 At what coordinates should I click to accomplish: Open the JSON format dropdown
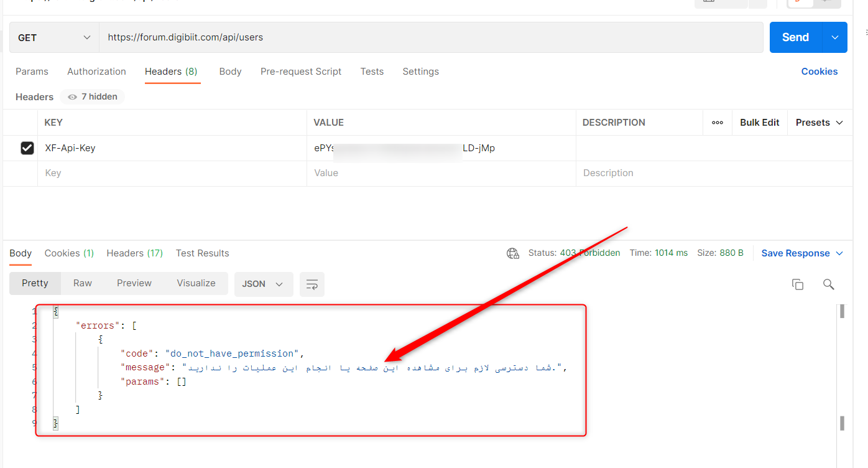tap(262, 284)
